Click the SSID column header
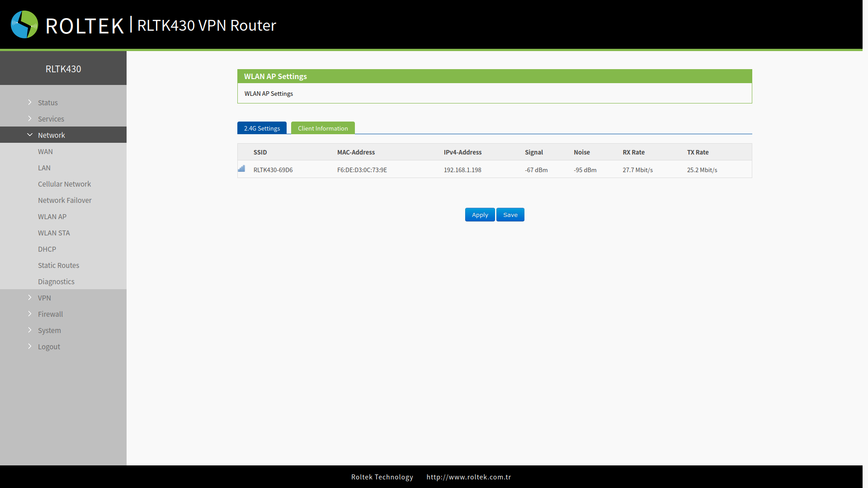868x488 pixels. pyautogui.click(x=260, y=152)
